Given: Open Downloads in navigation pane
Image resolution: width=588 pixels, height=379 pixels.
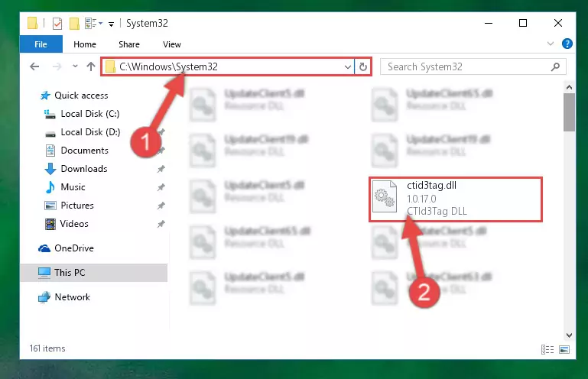Looking at the screenshot, I should 76,169.
